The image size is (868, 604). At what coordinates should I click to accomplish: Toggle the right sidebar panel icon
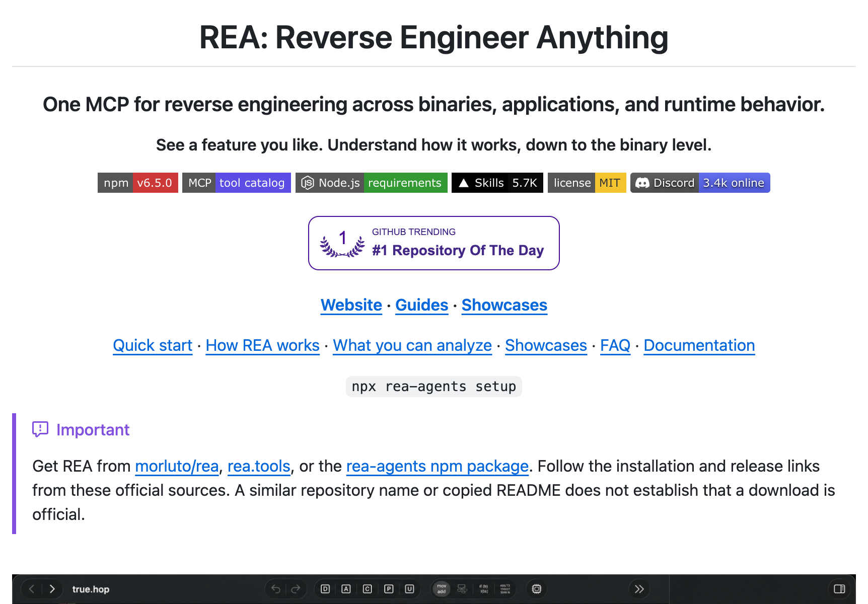tap(839, 589)
